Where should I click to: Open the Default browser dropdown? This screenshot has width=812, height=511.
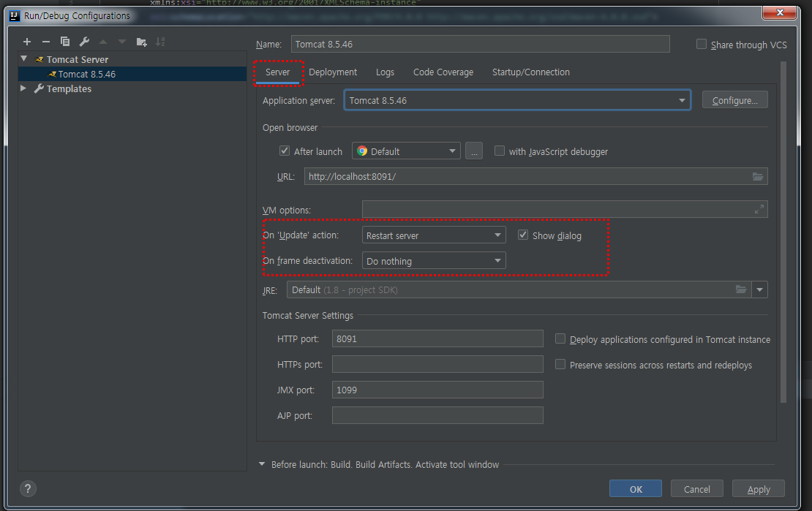point(406,151)
